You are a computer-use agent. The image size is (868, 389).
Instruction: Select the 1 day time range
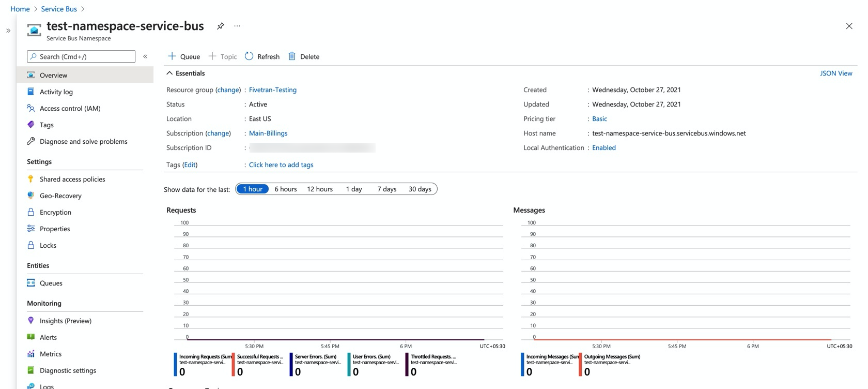point(354,189)
